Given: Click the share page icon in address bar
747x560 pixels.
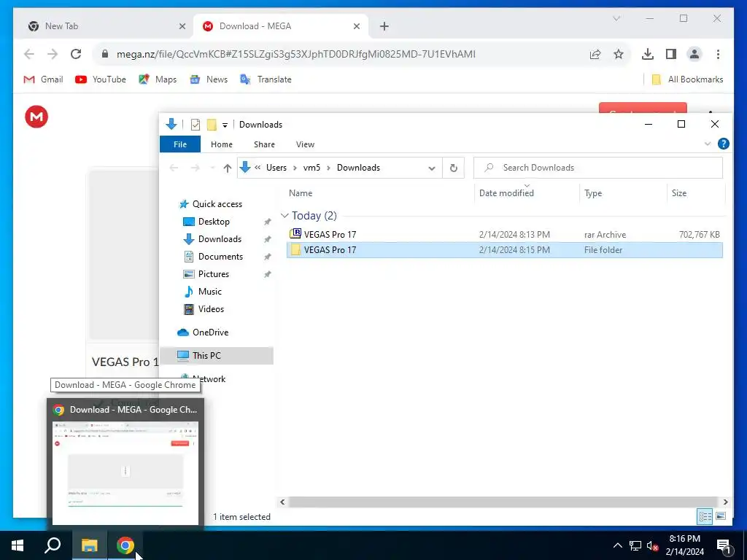Looking at the screenshot, I should (x=595, y=54).
